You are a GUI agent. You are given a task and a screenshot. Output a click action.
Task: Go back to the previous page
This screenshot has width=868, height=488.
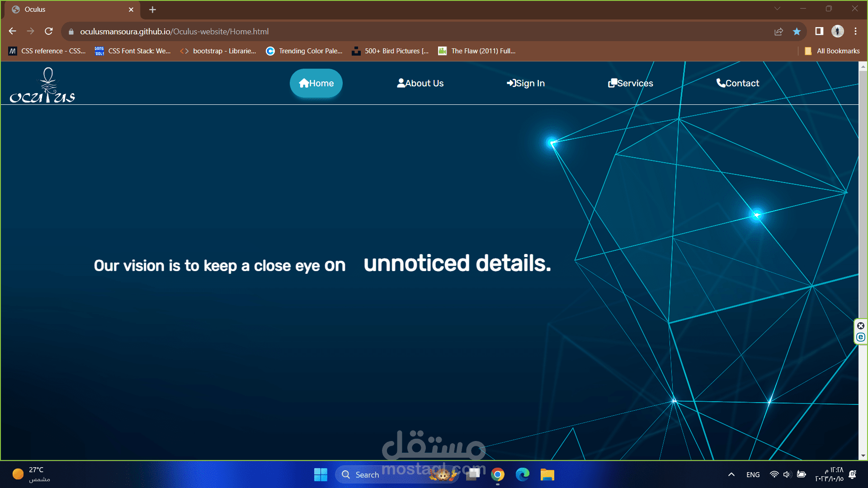pos(13,31)
